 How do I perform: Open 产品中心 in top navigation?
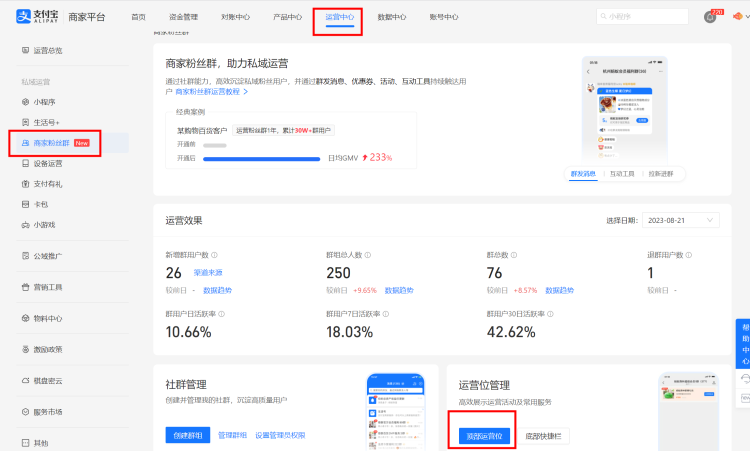[287, 17]
